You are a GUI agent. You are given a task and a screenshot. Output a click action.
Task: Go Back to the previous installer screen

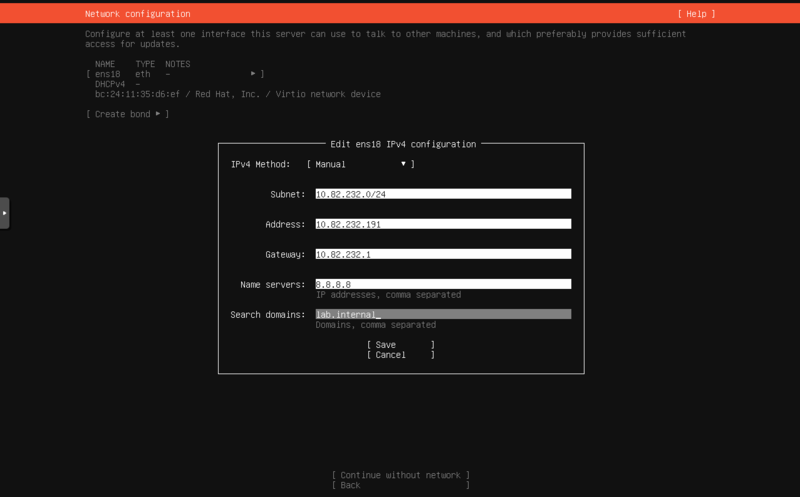pos(400,485)
